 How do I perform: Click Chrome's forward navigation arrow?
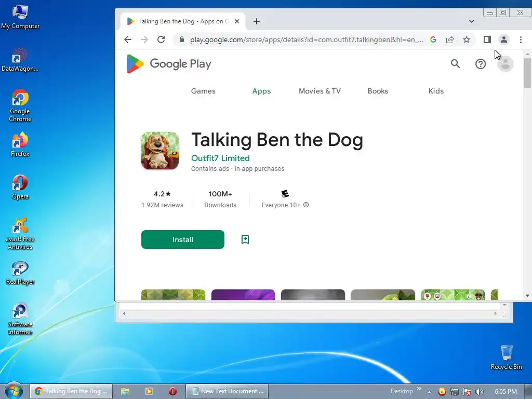click(x=144, y=39)
